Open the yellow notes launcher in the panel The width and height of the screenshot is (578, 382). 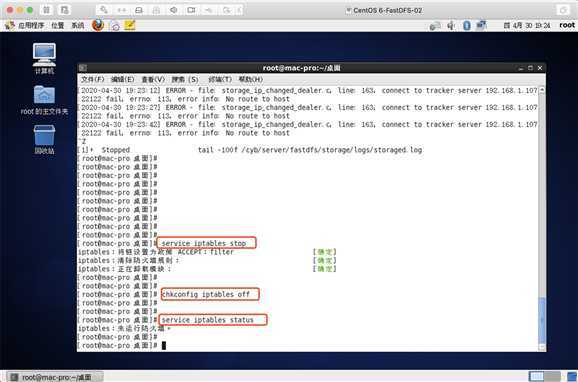[x=130, y=25]
